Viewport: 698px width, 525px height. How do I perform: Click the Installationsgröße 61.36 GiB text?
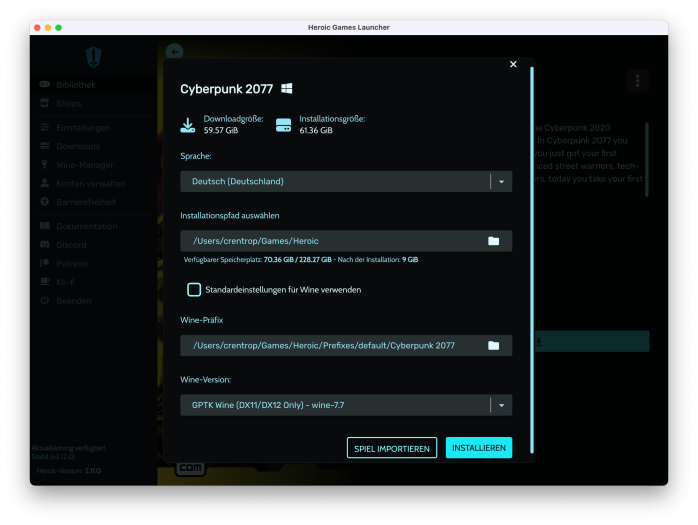coord(332,125)
